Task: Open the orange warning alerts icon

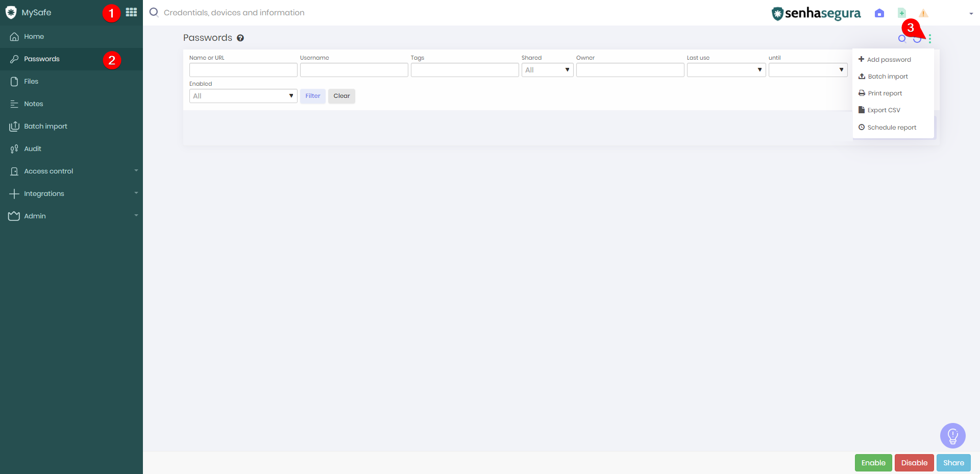Action: pos(923,13)
